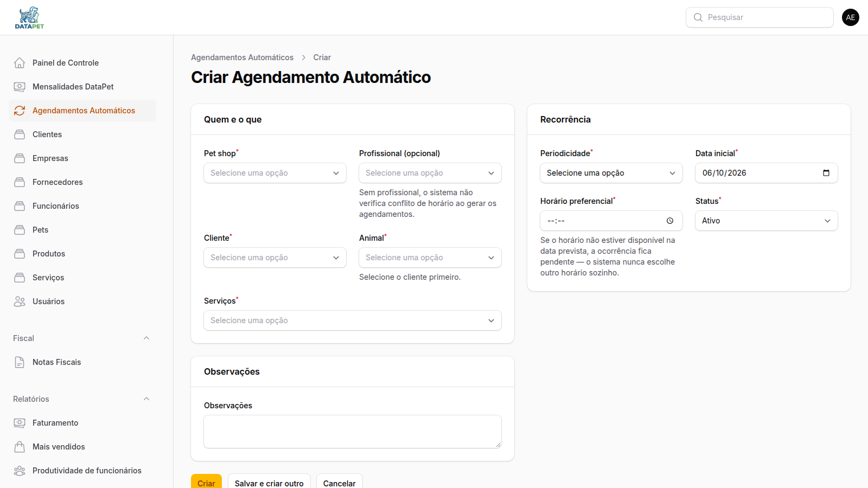Click the Mensalidades DataPet money icon

click(20, 87)
